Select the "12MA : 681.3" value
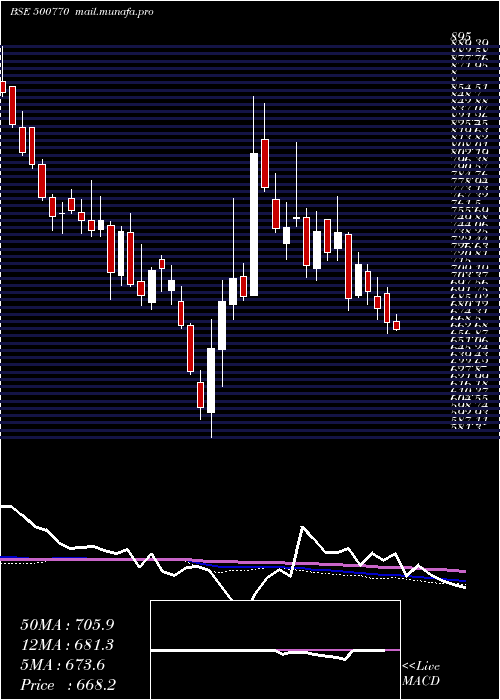The width and height of the screenshot is (500, 700). point(67,645)
